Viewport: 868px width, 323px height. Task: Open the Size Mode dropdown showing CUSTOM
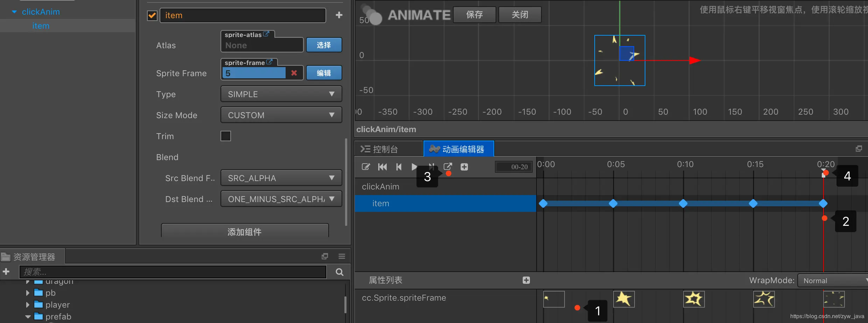[x=281, y=115]
